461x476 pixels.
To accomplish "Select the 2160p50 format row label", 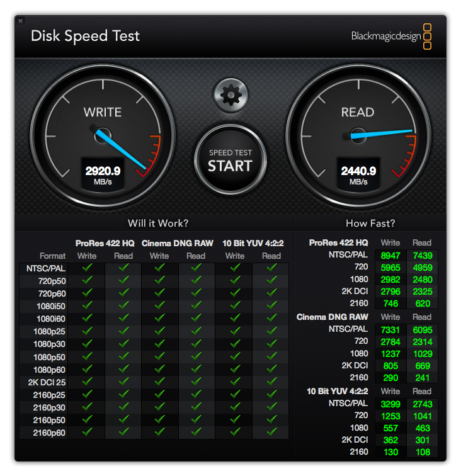I will point(49,421).
